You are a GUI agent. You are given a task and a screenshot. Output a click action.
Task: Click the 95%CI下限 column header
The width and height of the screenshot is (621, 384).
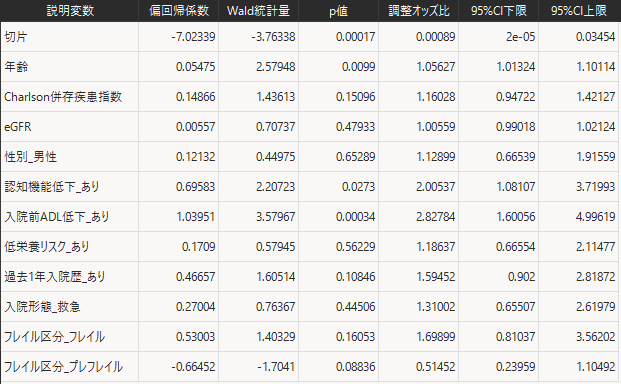click(499, 11)
